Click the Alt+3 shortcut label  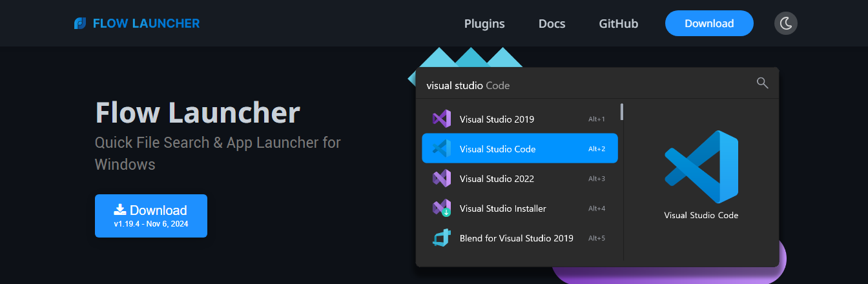(597, 179)
